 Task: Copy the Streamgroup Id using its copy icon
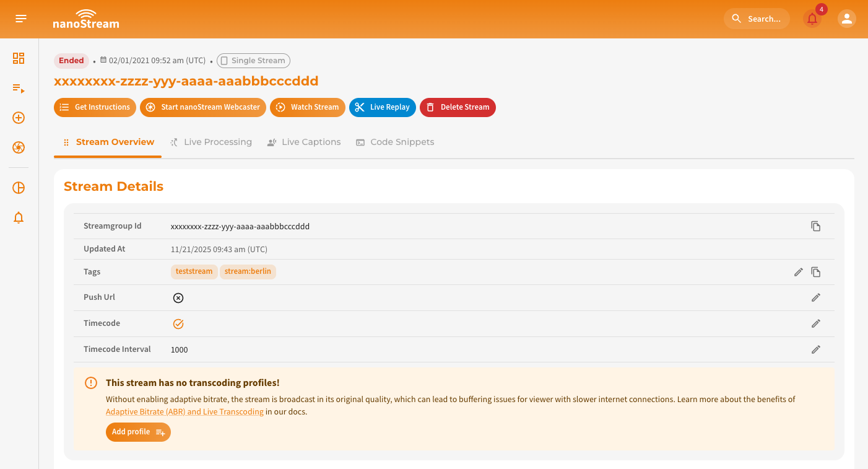pos(815,226)
